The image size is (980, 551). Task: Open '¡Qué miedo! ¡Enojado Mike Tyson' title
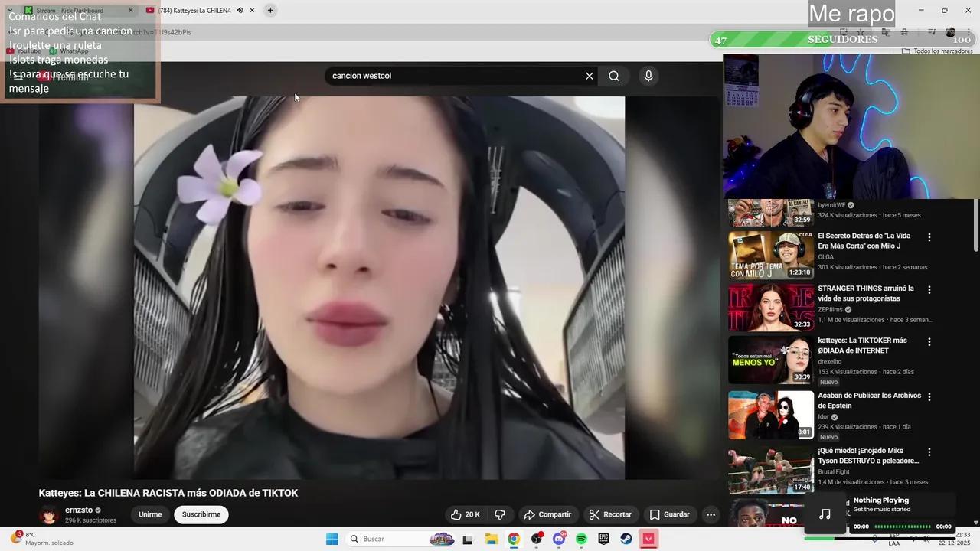click(868, 455)
